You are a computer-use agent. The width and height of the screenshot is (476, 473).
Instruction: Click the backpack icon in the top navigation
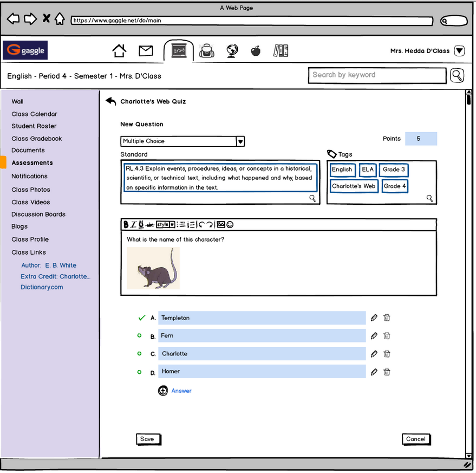pyautogui.click(x=206, y=51)
